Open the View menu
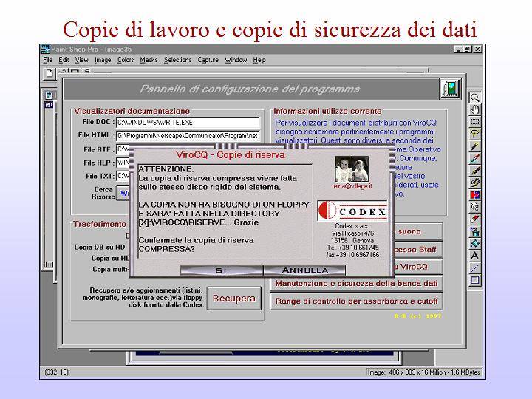This screenshot has width=532, height=399. click(x=82, y=60)
